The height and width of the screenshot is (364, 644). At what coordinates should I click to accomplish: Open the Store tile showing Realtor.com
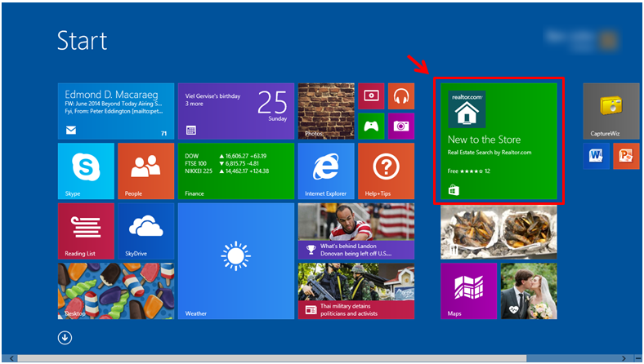[499, 141]
